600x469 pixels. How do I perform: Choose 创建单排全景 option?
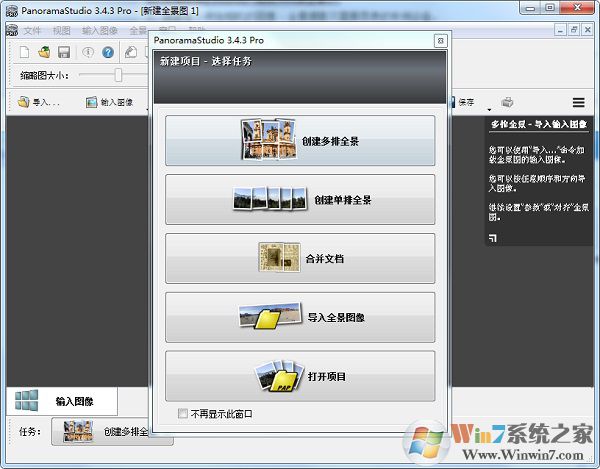click(300, 200)
